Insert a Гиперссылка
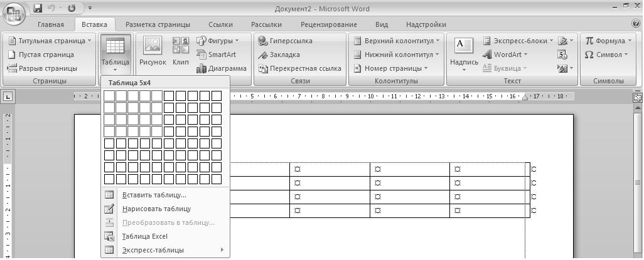644x260 pixels. 286,41
